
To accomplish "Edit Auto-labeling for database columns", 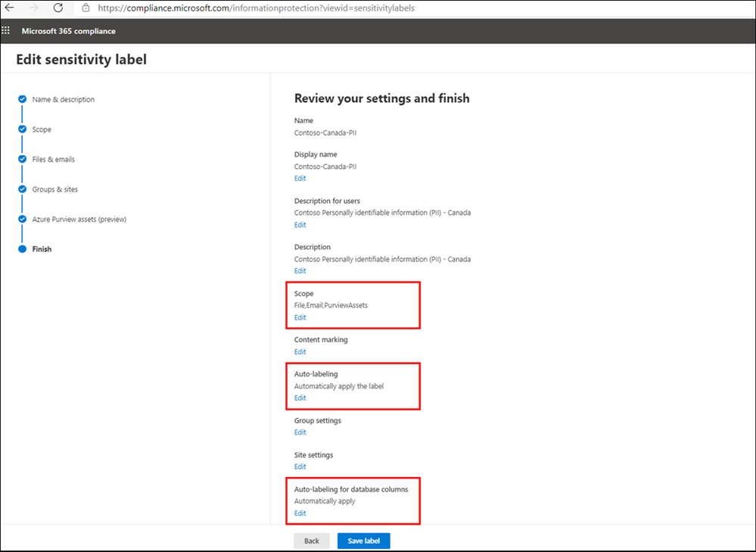I will click(x=300, y=513).
